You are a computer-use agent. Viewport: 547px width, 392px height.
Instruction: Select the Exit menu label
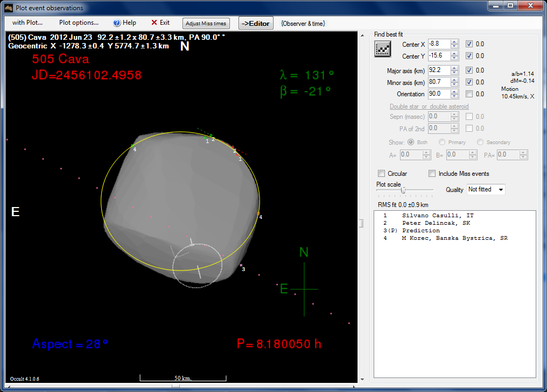pos(165,23)
